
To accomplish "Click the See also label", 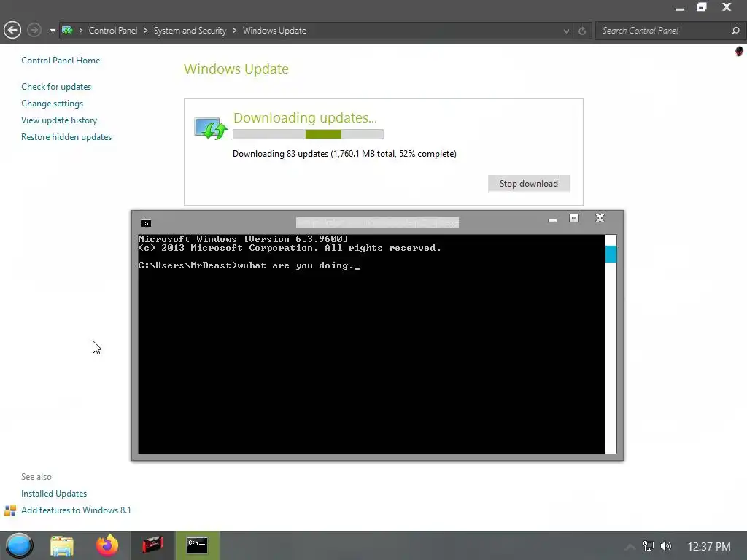I will (36, 477).
